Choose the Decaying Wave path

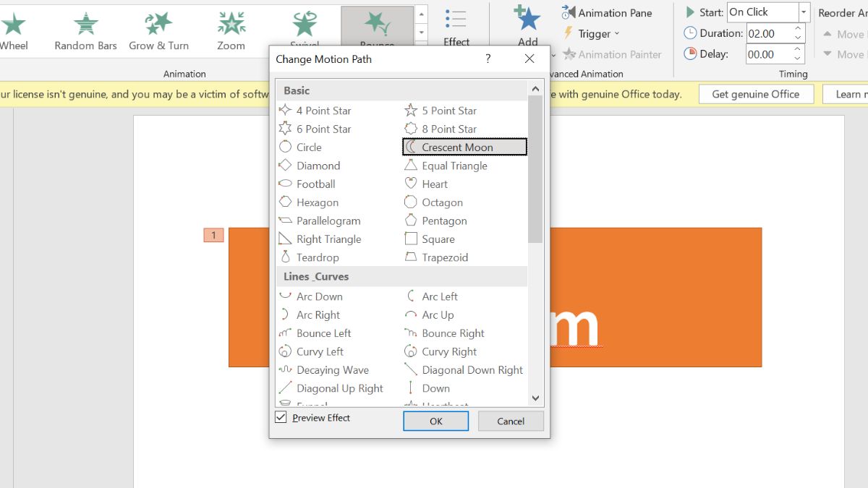323,370
